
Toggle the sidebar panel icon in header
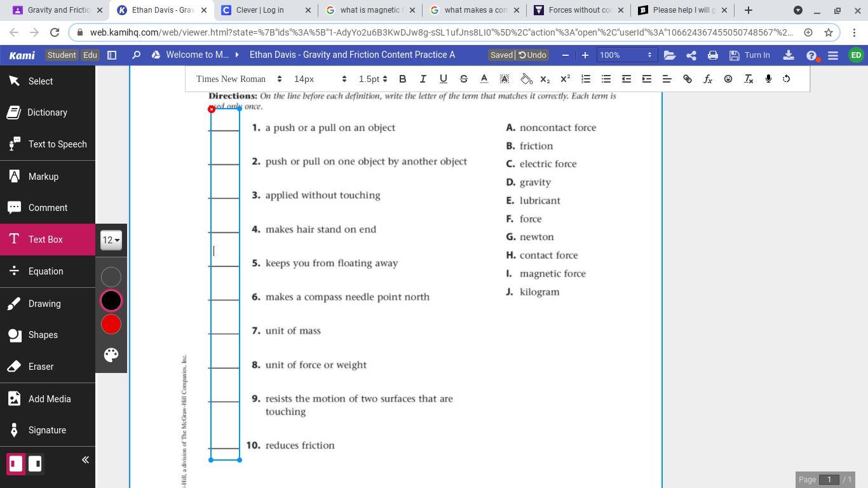pyautogui.click(x=112, y=55)
